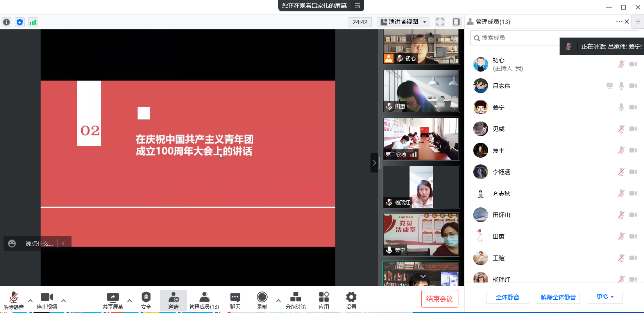Open the screen-share options menu at top
The image size is (644, 313).
click(357, 5)
